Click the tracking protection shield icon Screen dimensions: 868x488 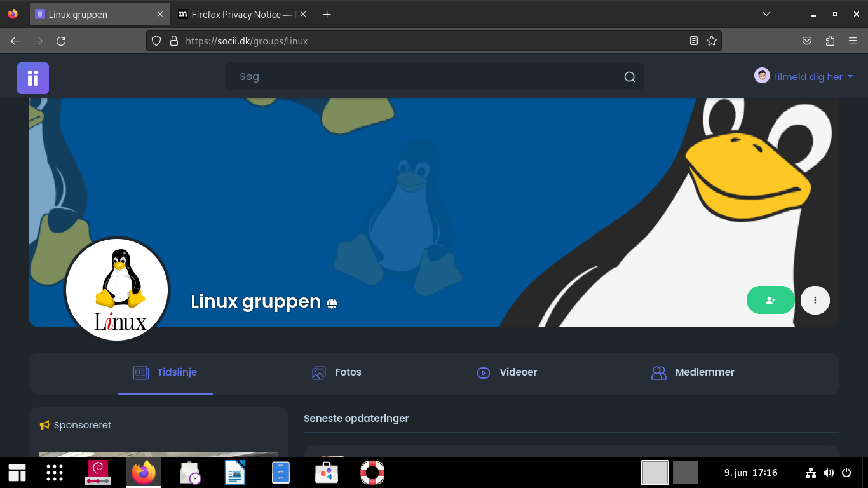point(156,41)
